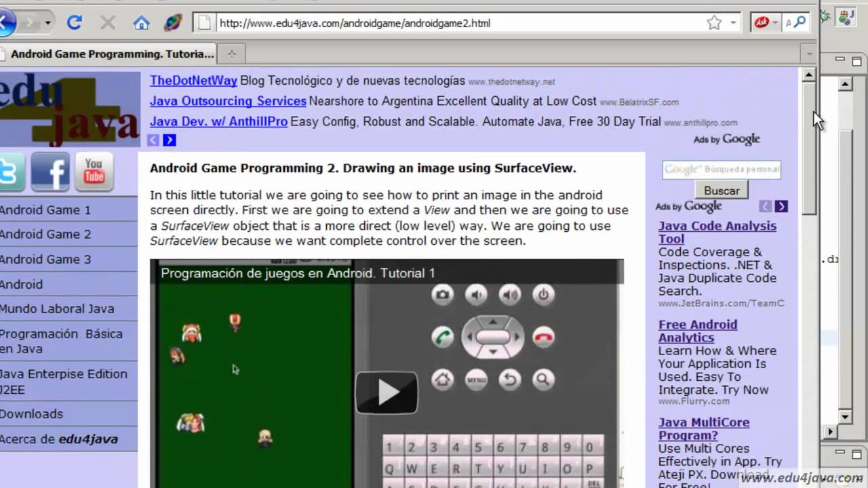Click the Ads by Google label in banner
868x488 pixels.
point(726,140)
